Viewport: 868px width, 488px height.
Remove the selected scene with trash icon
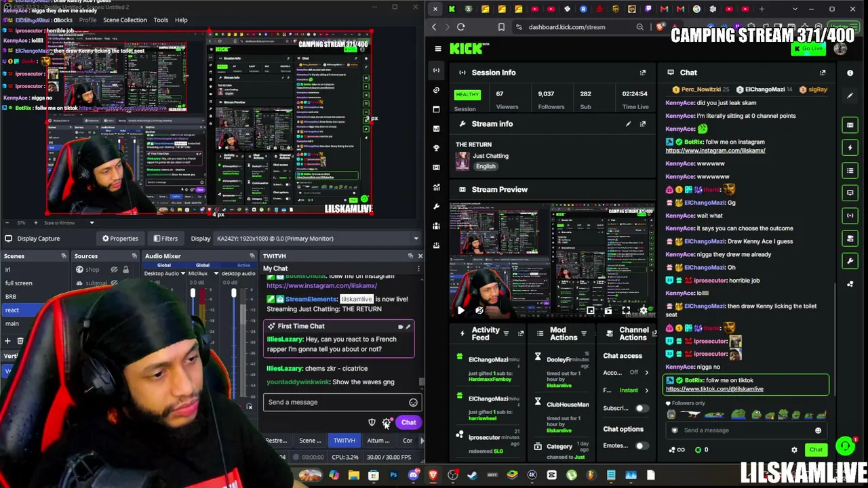(20, 342)
